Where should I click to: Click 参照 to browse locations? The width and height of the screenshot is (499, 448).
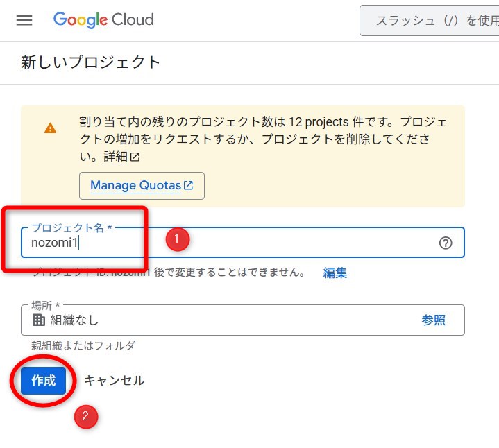[433, 320]
